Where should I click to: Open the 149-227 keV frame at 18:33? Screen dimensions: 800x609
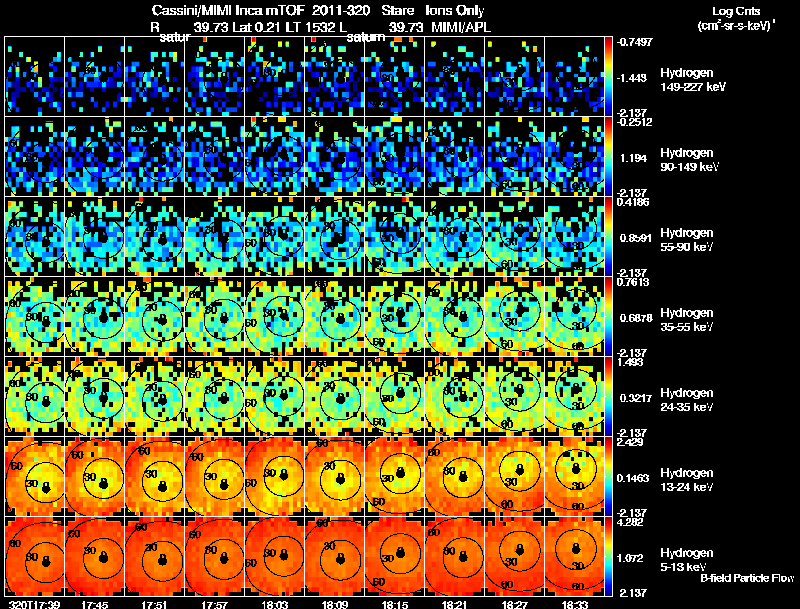click(574, 76)
